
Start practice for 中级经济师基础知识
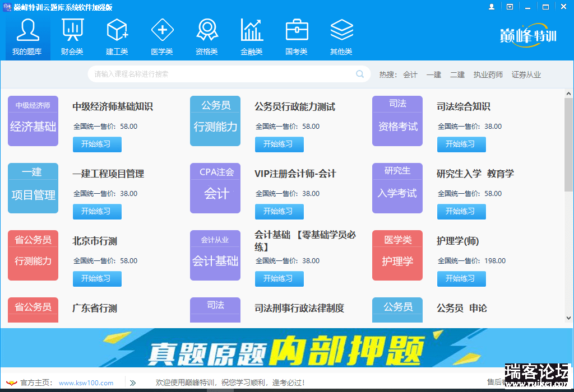click(97, 144)
